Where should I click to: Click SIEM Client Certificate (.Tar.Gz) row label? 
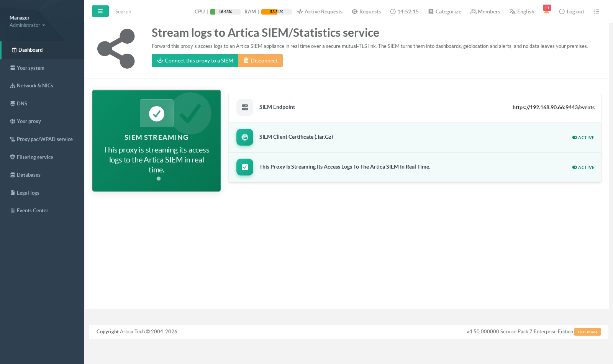pyautogui.click(x=296, y=137)
